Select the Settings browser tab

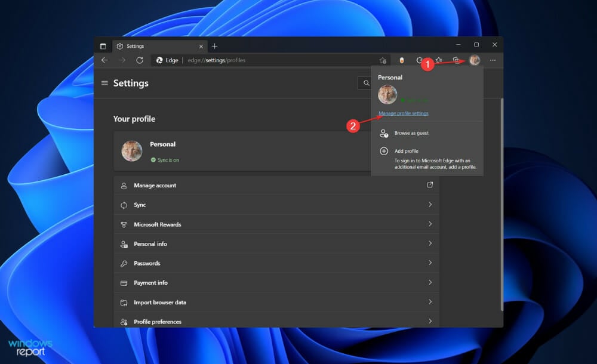pyautogui.click(x=160, y=46)
